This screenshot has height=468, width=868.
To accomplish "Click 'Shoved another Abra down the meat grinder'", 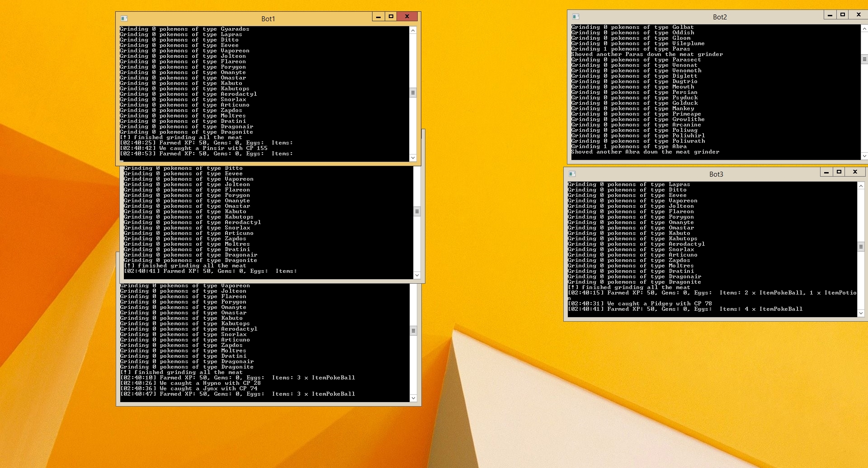I will [645, 152].
